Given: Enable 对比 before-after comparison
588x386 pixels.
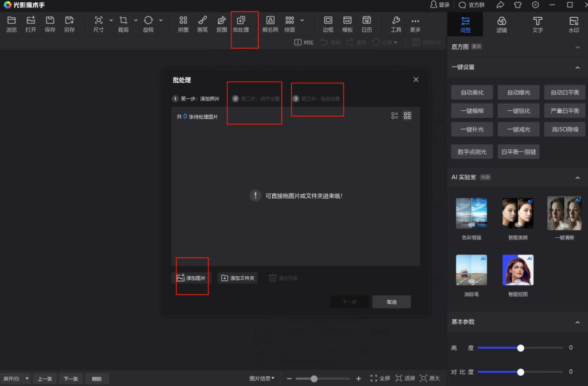Looking at the screenshot, I should (304, 41).
